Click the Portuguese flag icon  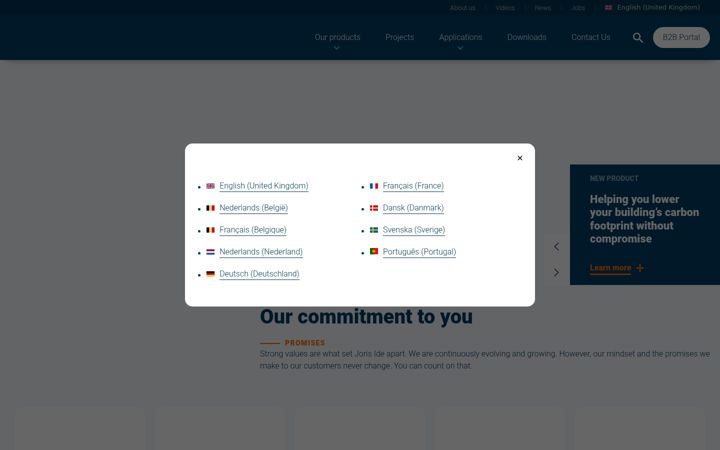(374, 251)
